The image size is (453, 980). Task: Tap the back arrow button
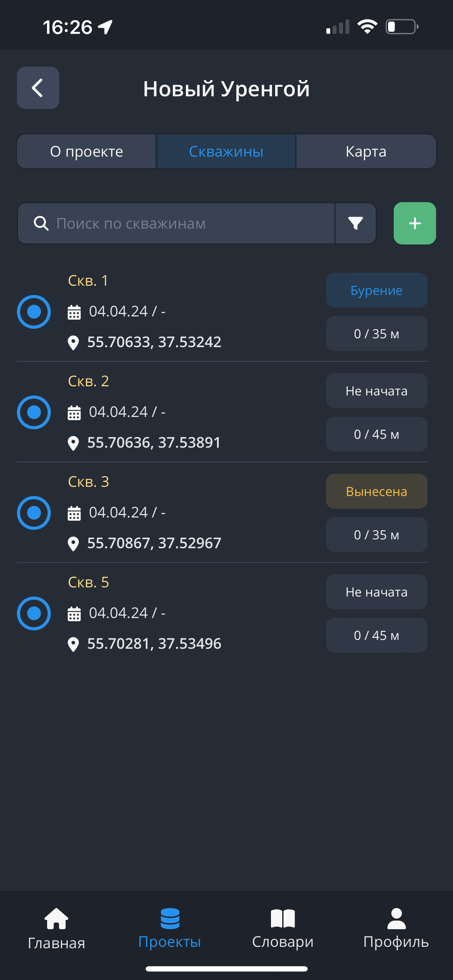(x=38, y=88)
